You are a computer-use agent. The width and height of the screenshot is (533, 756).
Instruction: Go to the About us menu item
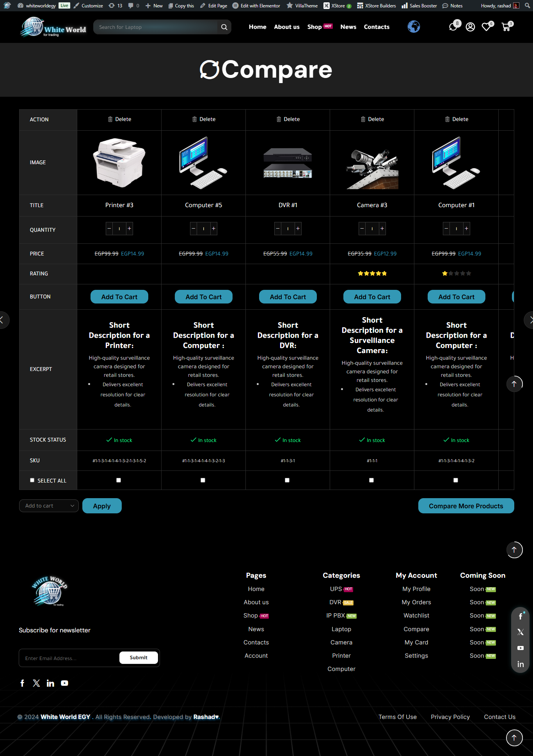287,27
